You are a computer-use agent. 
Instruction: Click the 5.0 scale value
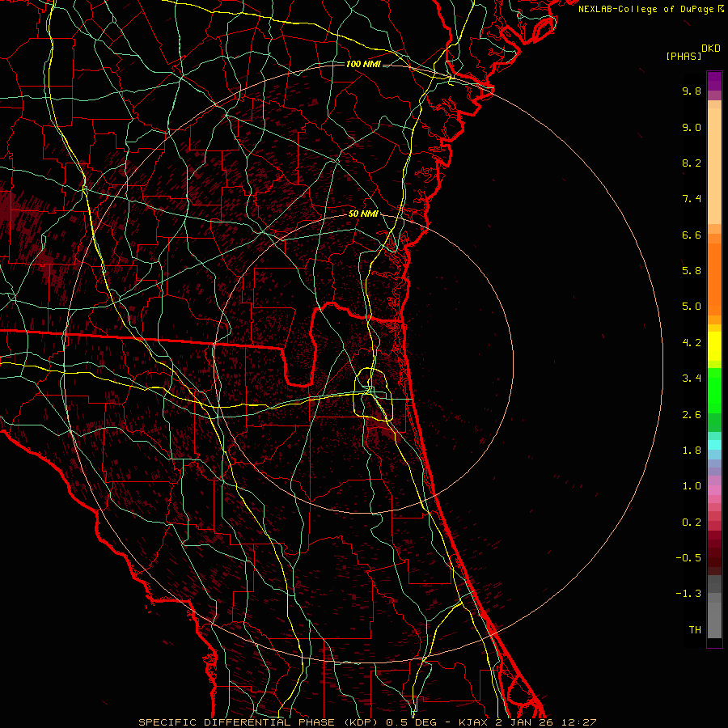pyautogui.click(x=692, y=307)
